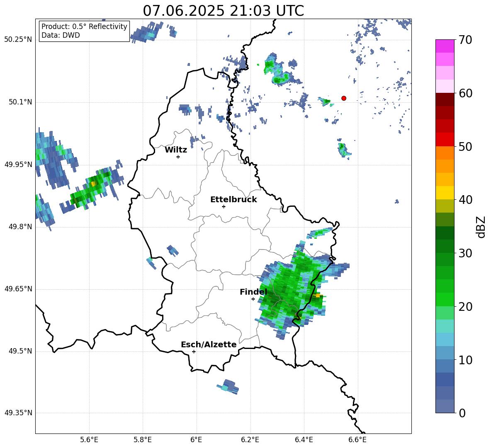Click the Wiltz station cross marker
The image size is (491, 448).
click(x=178, y=157)
